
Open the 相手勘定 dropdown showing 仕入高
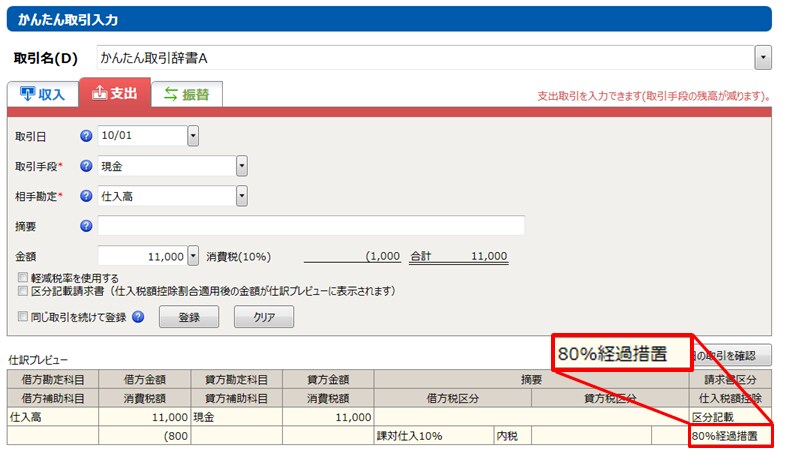242,196
